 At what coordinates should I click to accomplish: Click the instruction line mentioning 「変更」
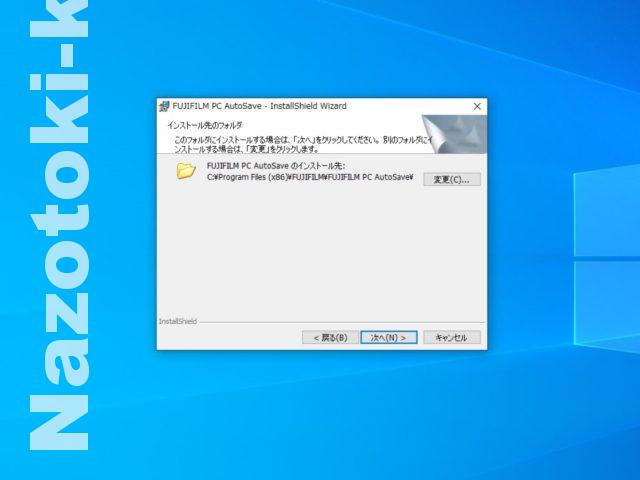point(240,148)
